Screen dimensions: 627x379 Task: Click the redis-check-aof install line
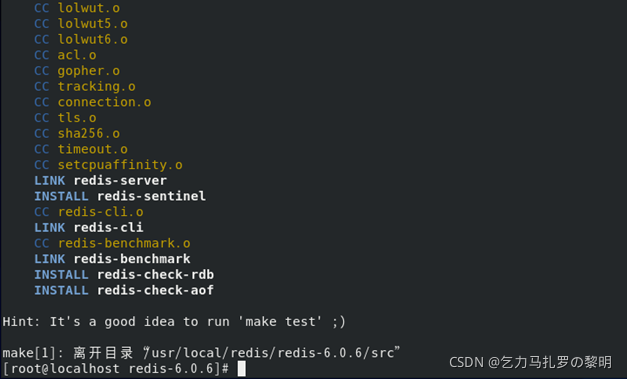(124, 290)
